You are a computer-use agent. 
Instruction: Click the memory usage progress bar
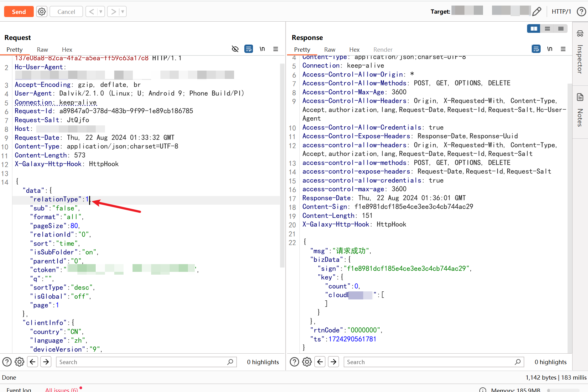click(563, 390)
